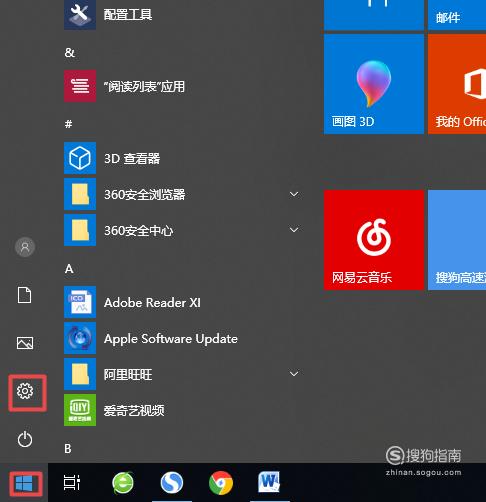The height and width of the screenshot is (502, 486).
Task: Open the 网易云音乐 tile
Action: pyautogui.click(x=374, y=240)
